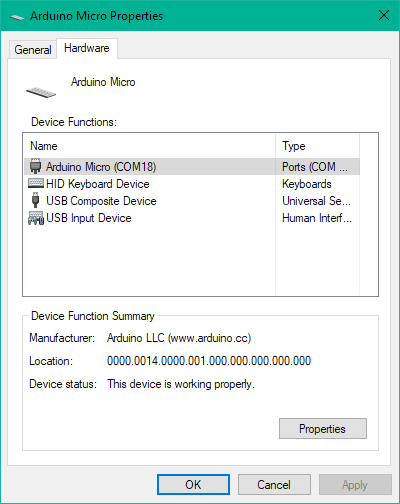Click the greyed-out Apply button
Screen dimensions: 400x504
pos(355,485)
